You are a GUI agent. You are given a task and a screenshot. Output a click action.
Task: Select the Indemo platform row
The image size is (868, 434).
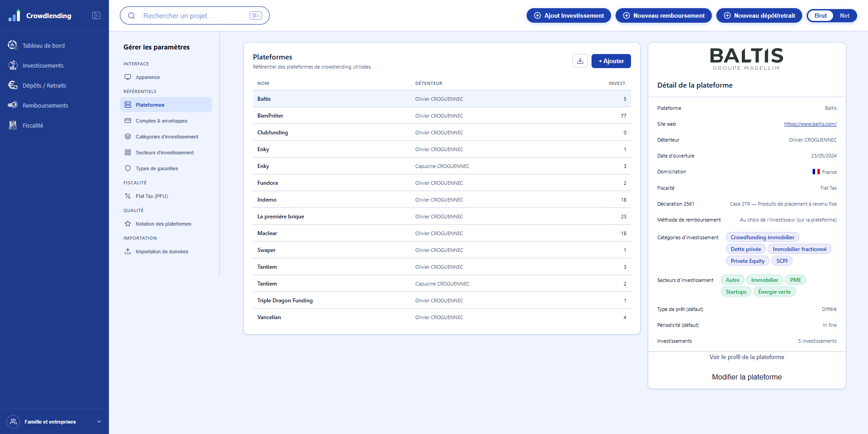tap(442, 200)
